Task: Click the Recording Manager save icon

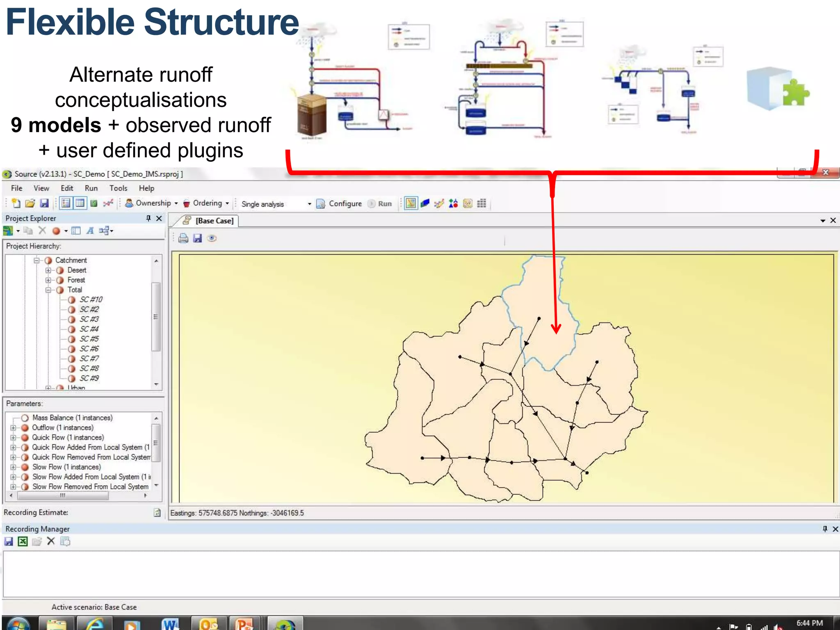Action: point(9,541)
